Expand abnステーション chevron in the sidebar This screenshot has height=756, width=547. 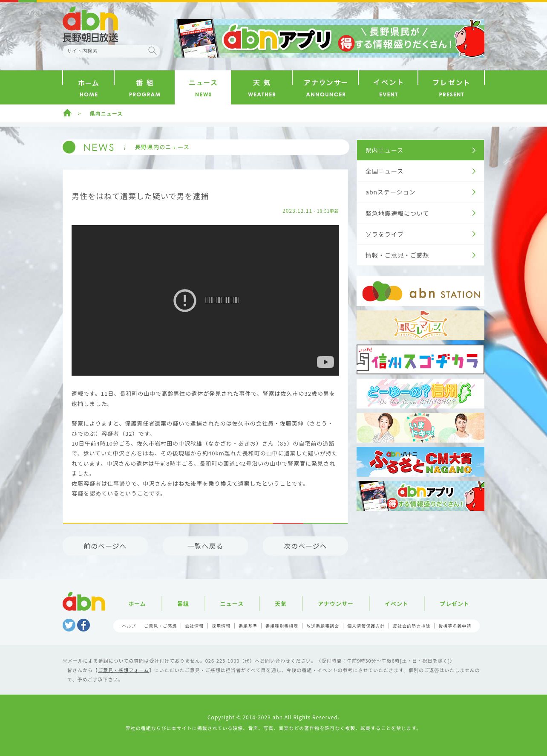(x=474, y=192)
